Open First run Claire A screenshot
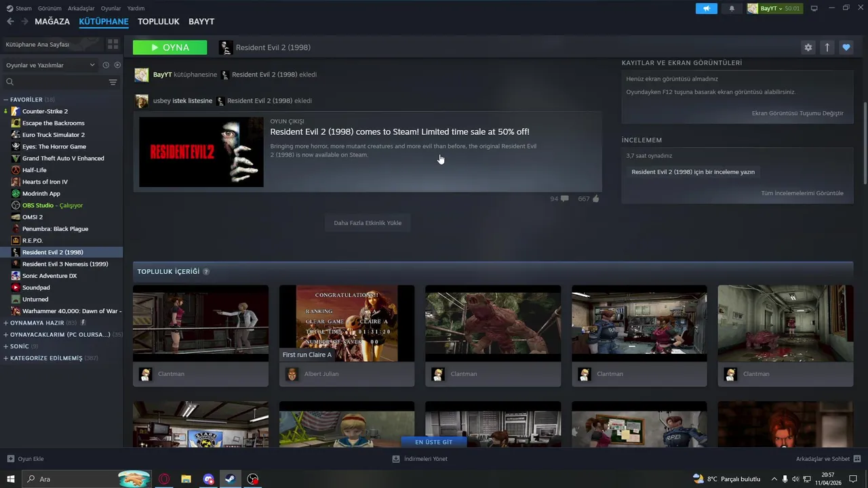The image size is (868, 488). tap(347, 323)
